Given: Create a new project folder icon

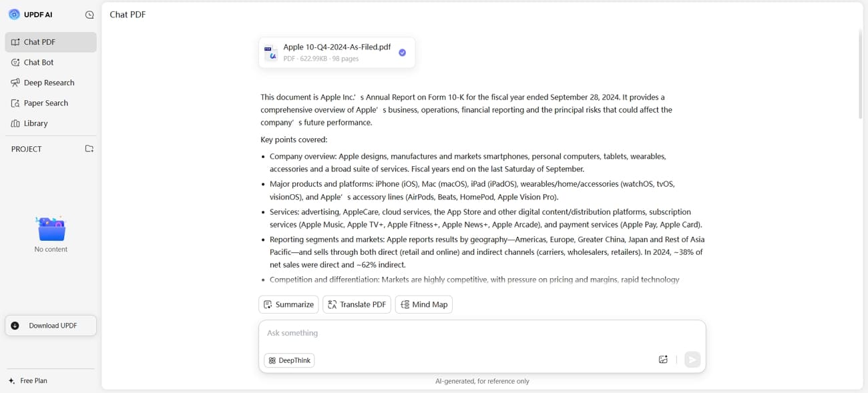Looking at the screenshot, I should pyautogui.click(x=89, y=149).
